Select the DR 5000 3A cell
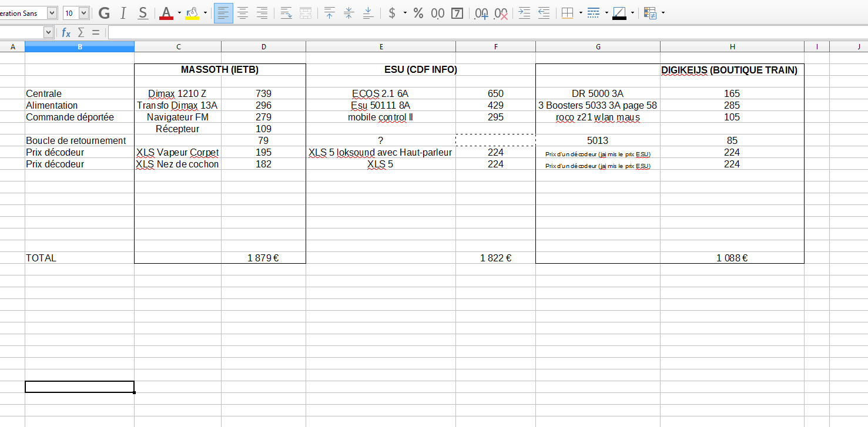This screenshot has width=868, height=427. pyautogui.click(x=598, y=93)
